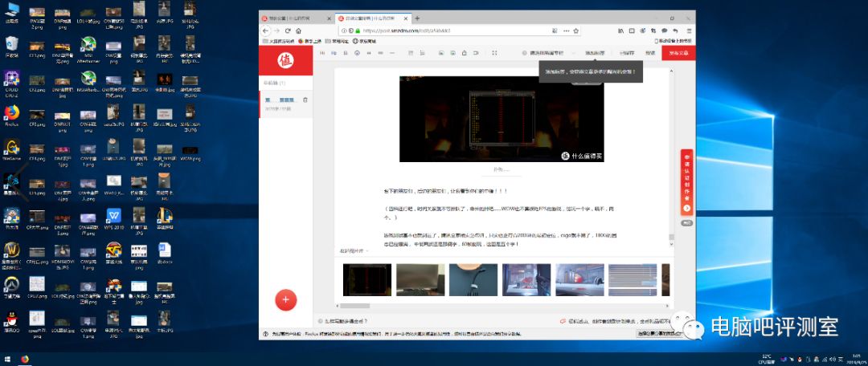Close the first browser tab
Screen dimensions: 868x366
point(329,18)
